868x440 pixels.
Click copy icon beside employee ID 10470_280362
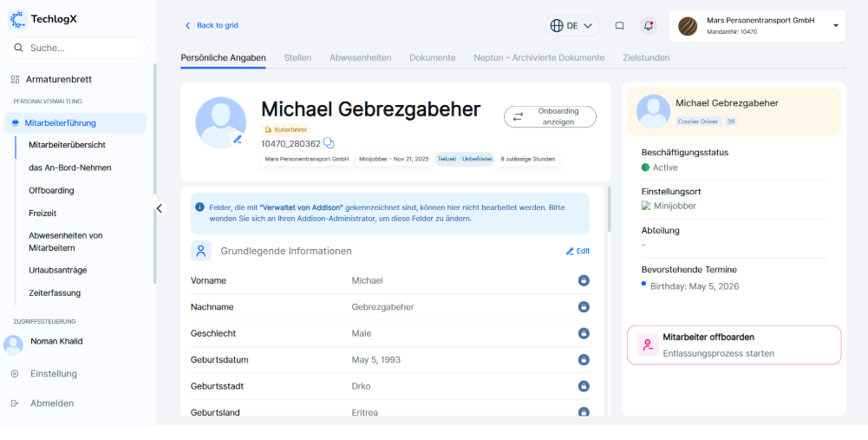tap(329, 143)
